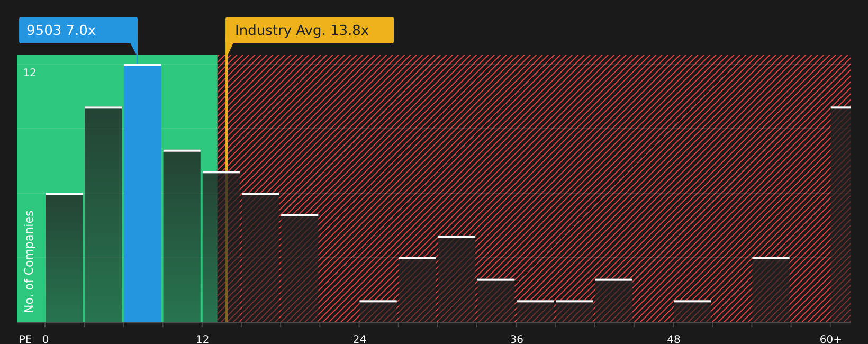
Task: Click the blue 9503 7.0x label
Action: (78, 30)
